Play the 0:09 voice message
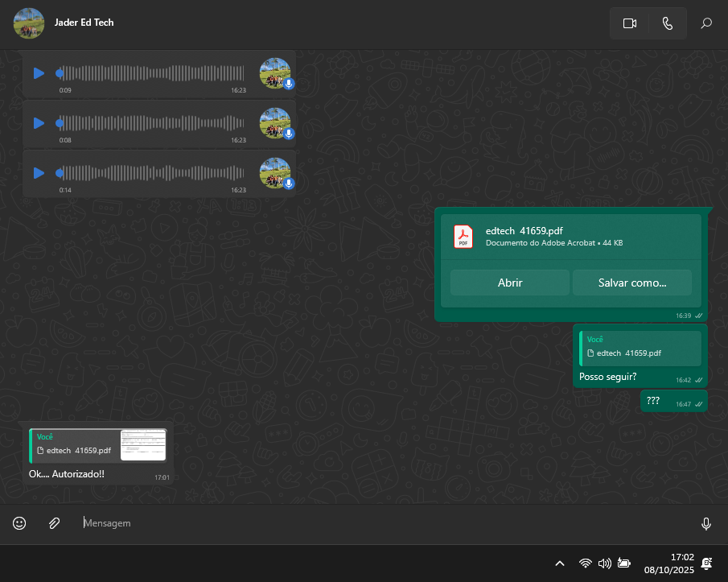This screenshot has height=582, width=728. point(39,73)
